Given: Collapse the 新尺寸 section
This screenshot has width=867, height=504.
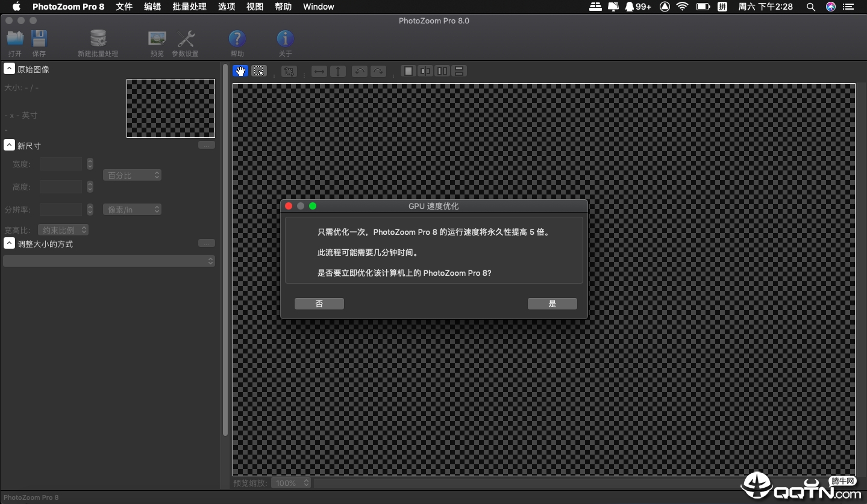Looking at the screenshot, I should [x=9, y=145].
